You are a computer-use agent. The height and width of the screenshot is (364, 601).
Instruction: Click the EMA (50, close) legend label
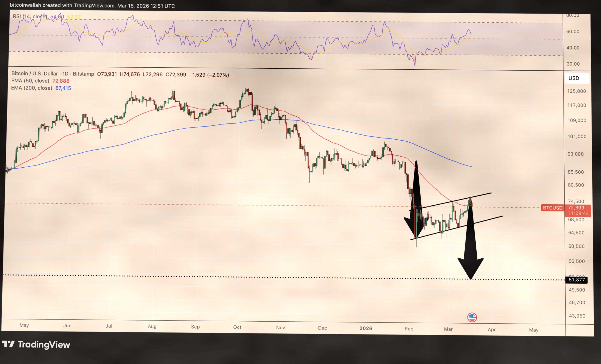[x=30, y=81]
